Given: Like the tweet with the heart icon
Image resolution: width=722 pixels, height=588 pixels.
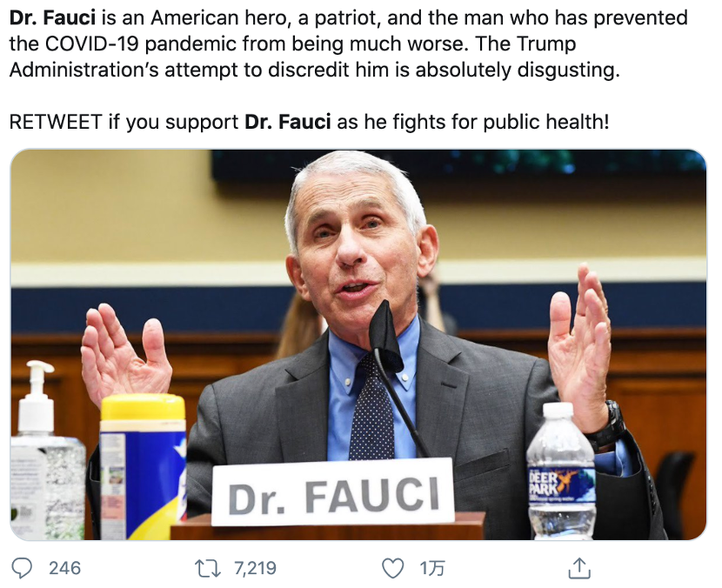Looking at the screenshot, I should [x=393, y=568].
